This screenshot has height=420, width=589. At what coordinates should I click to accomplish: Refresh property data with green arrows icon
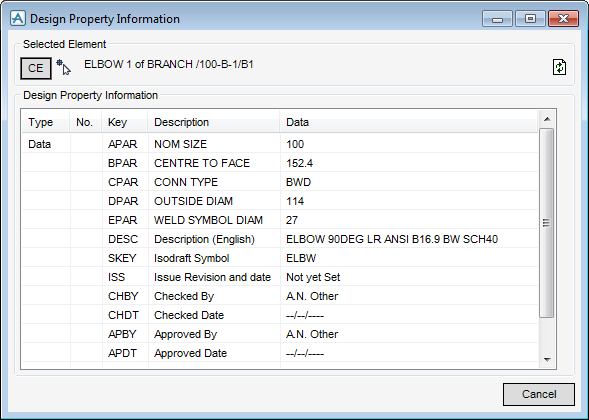click(x=559, y=68)
